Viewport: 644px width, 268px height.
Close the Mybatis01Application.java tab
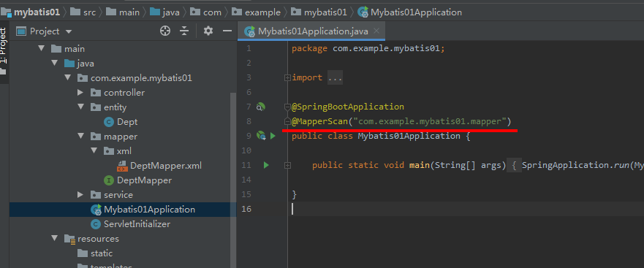[377, 31]
